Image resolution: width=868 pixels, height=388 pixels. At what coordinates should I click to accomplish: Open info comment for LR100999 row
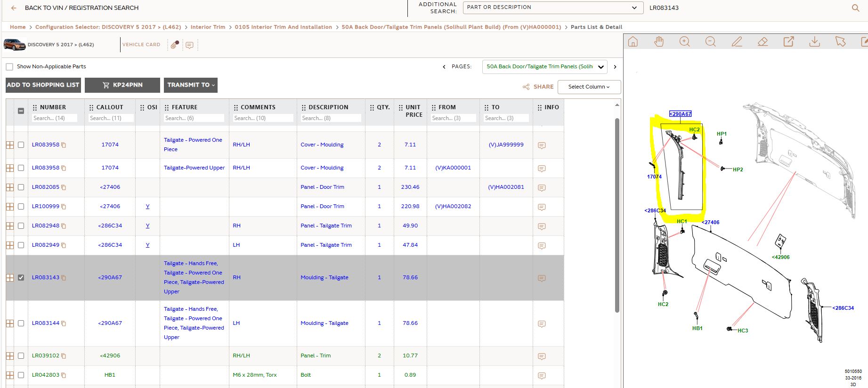pos(542,207)
